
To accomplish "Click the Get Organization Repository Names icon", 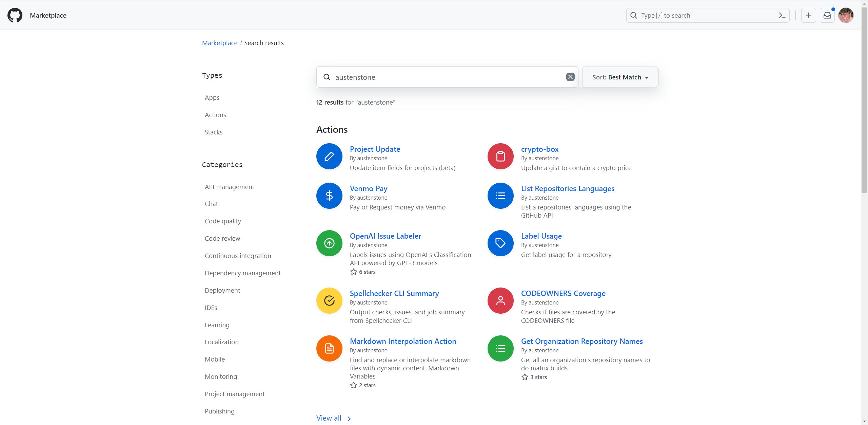I will pos(500,348).
